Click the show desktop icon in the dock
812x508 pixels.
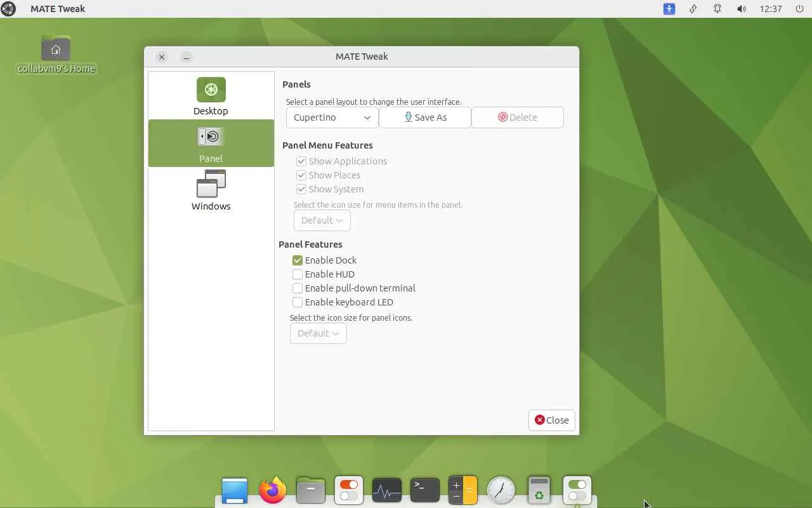pyautogui.click(x=235, y=490)
